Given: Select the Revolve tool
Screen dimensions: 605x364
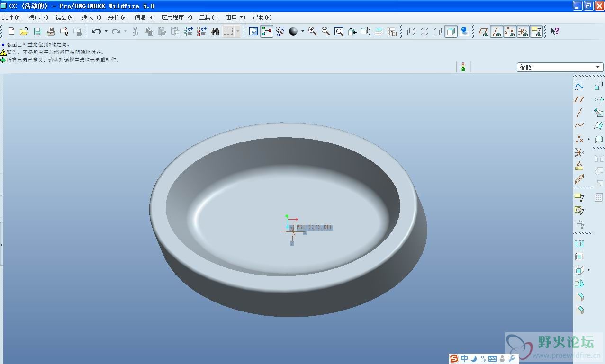Looking at the screenshot, I should pyautogui.click(x=599, y=99).
